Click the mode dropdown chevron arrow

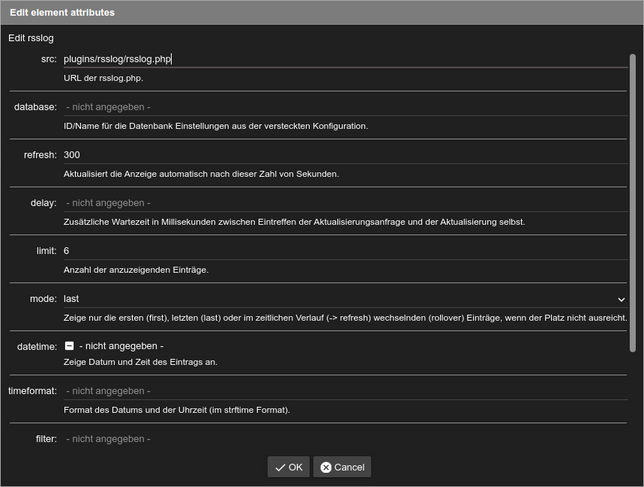point(621,300)
